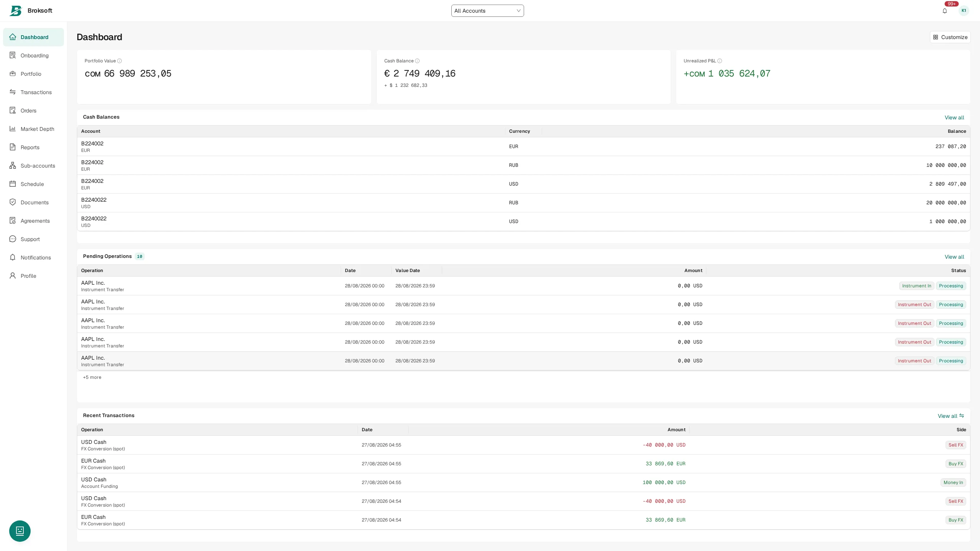The width and height of the screenshot is (980, 551).
Task: Click the Unrealized P&L value 1 035 624,07
Action: [727, 73]
